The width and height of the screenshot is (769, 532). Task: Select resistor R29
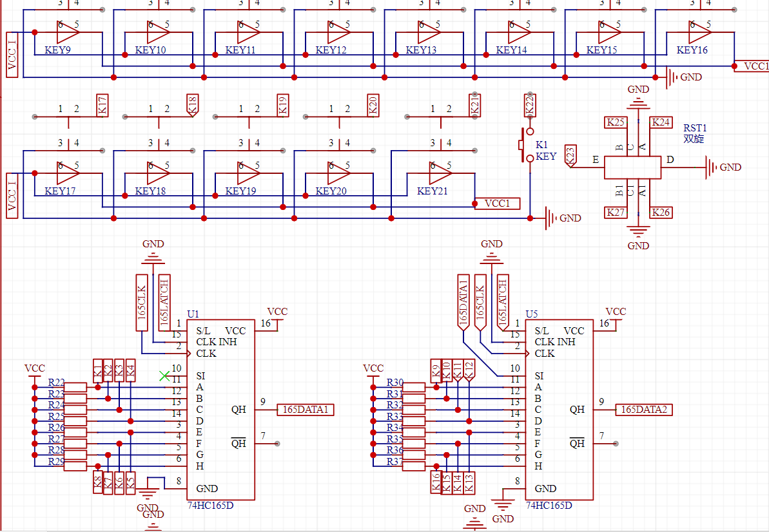point(75,466)
